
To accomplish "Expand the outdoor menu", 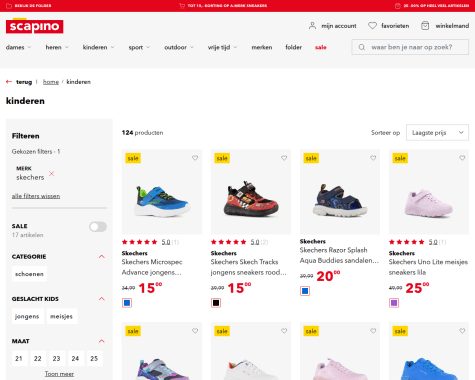I will (x=179, y=47).
